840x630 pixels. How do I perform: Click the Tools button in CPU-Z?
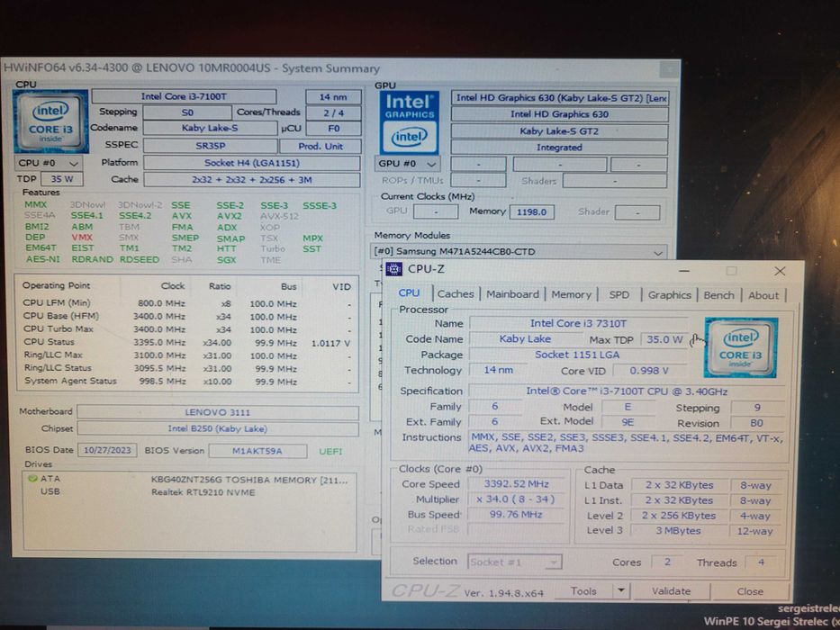click(x=583, y=591)
